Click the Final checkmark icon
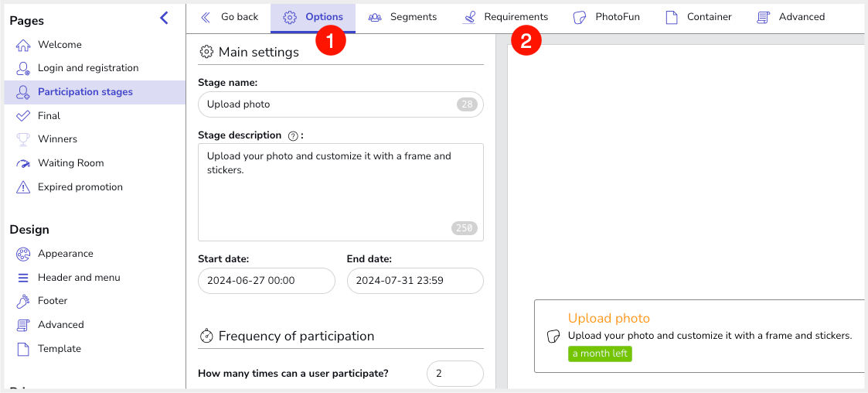The width and height of the screenshot is (868, 393). point(22,116)
